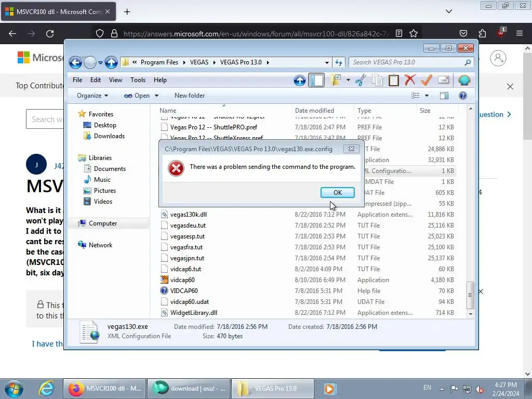This screenshot has width=532, height=399.
Task: Click the Explorer Help question mark icon
Action: tap(463, 96)
